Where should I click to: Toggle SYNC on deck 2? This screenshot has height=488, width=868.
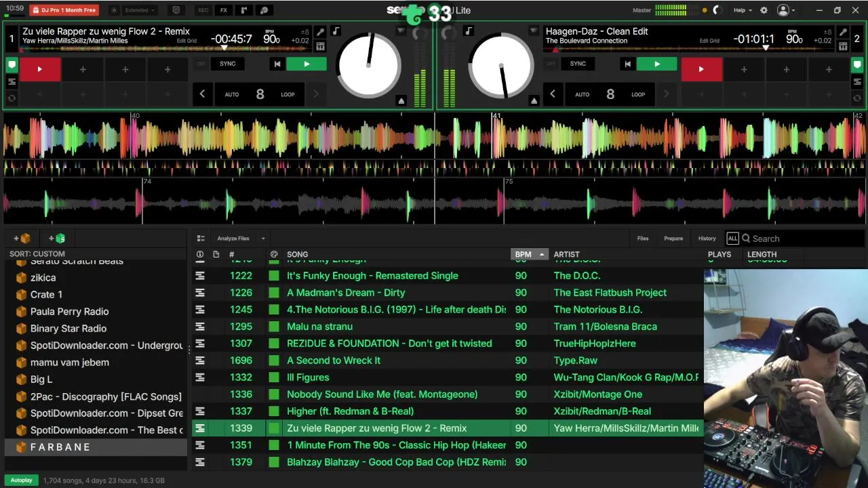click(x=578, y=64)
